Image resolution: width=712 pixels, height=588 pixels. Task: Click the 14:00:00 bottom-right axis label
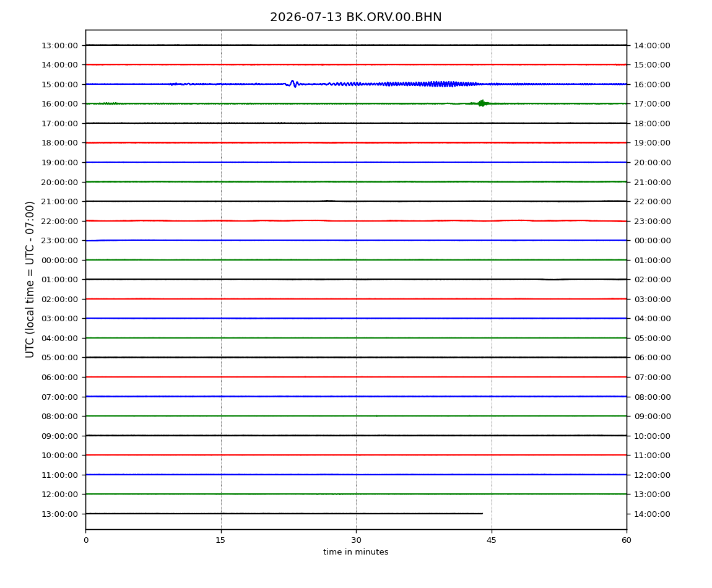click(x=652, y=514)
